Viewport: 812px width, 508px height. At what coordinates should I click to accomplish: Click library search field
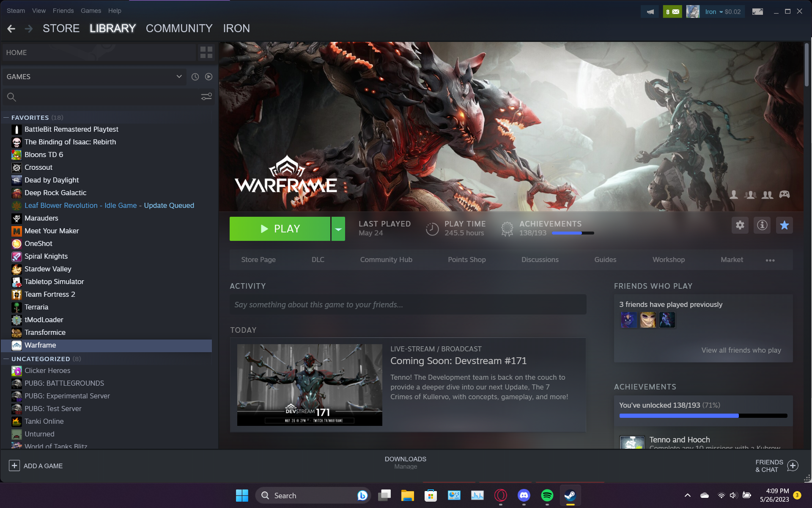(101, 97)
